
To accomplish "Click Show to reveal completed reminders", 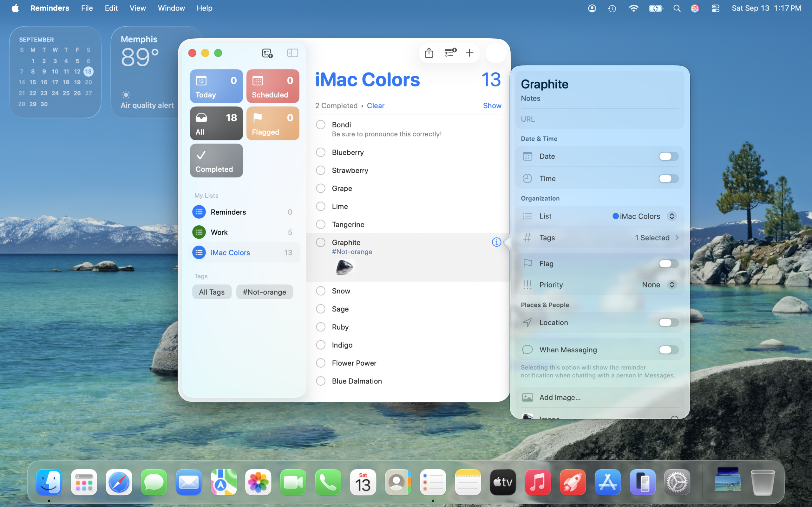I will tap(492, 106).
